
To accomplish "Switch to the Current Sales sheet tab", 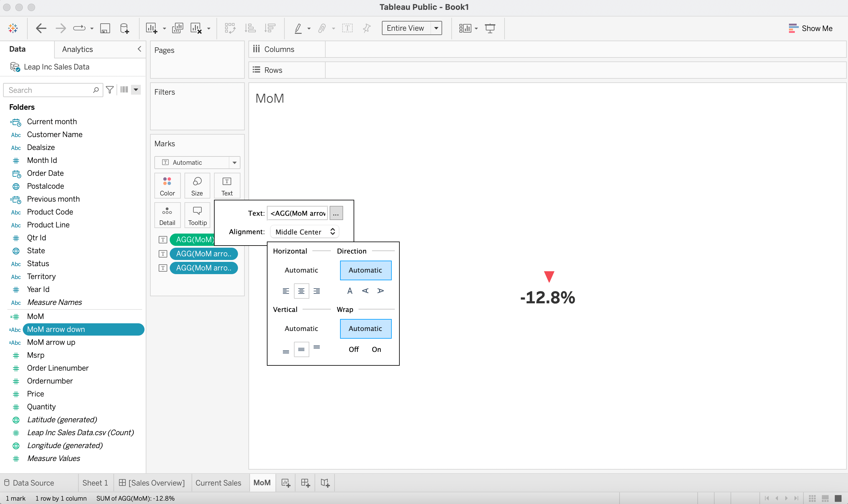I will [x=218, y=482].
